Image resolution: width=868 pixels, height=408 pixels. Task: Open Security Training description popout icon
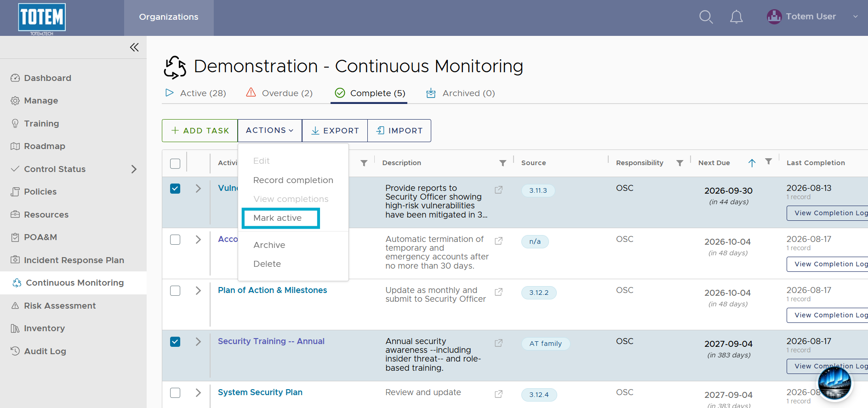(498, 343)
